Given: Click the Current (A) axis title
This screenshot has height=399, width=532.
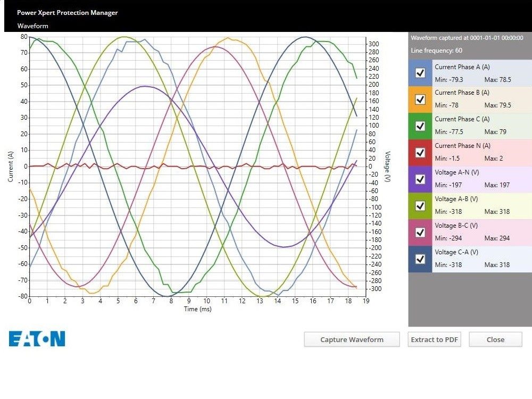Looking at the screenshot, I should pos(10,166).
